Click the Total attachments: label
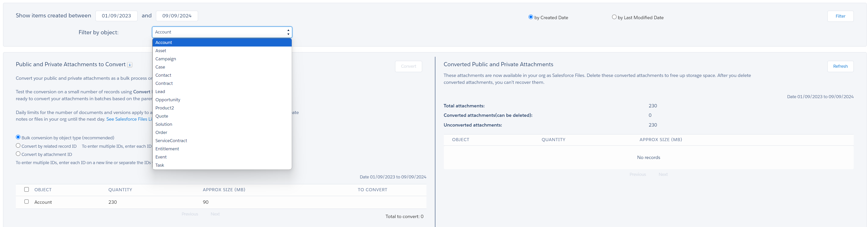Viewport: 868px width, 227px height. [x=464, y=106]
